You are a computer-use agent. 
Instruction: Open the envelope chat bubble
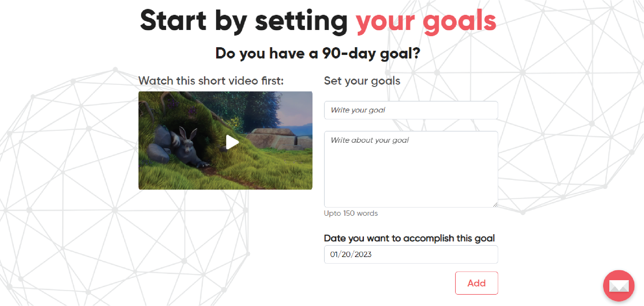tap(619, 286)
